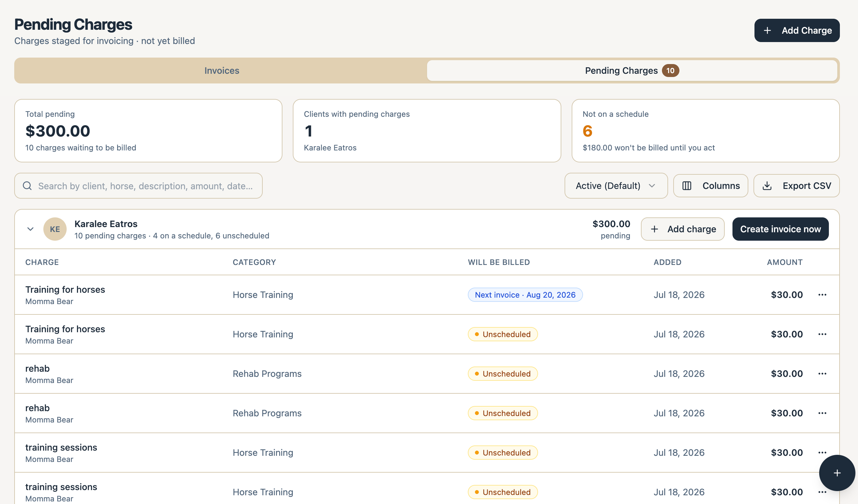Image resolution: width=858 pixels, height=504 pixels.
Task: Open row menu for scheduled Training for horses
Action: [822, 295]
